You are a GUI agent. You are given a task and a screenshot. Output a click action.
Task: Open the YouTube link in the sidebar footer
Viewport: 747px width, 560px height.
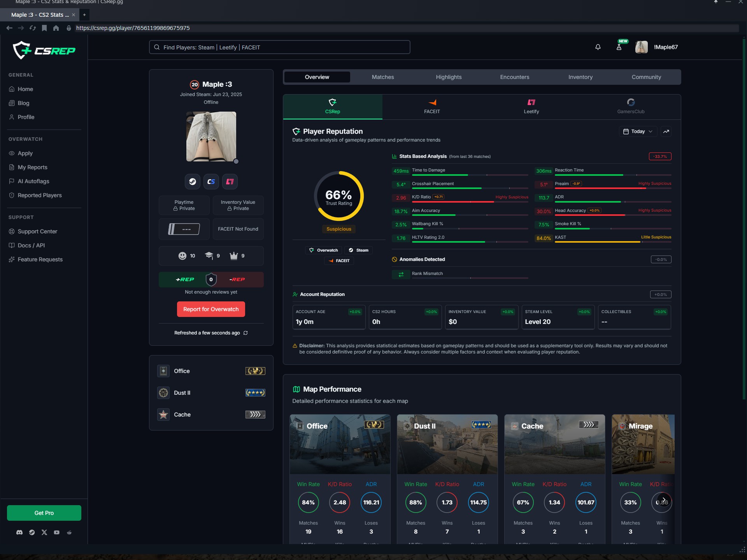(x=57, y=532)
